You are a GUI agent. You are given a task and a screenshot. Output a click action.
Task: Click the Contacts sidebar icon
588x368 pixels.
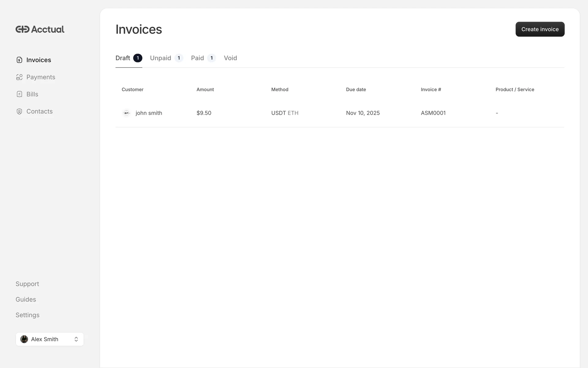(x=19, y=111)
